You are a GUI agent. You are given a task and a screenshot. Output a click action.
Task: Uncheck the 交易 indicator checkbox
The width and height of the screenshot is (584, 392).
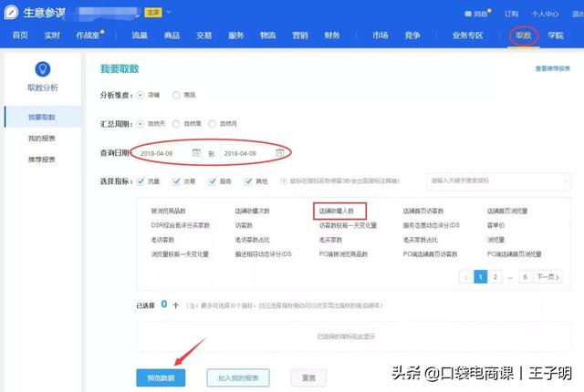coord(176,181)
